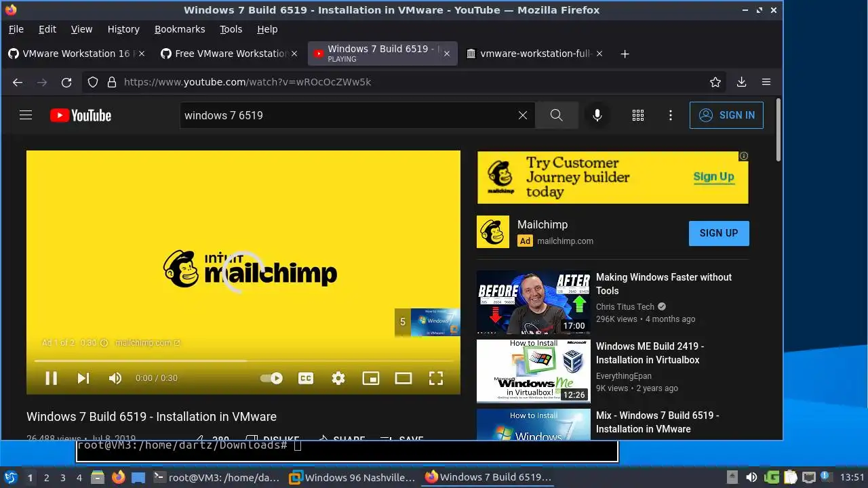Open system tray volume icon
868x488 pixels.
click(751, 477)
